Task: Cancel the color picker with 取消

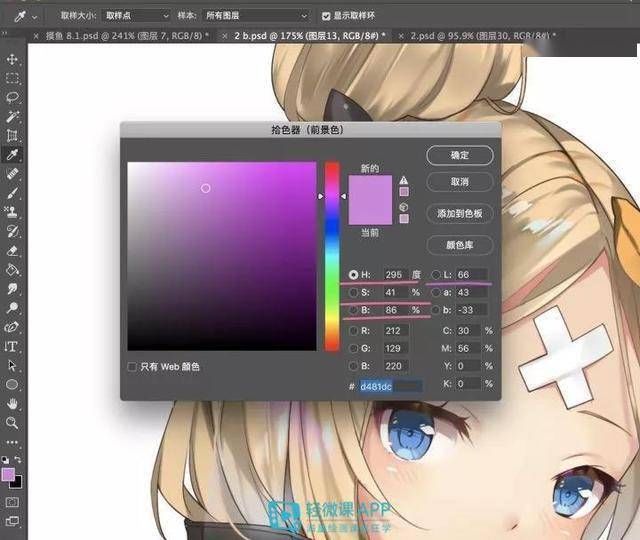Action: (460, 182)
